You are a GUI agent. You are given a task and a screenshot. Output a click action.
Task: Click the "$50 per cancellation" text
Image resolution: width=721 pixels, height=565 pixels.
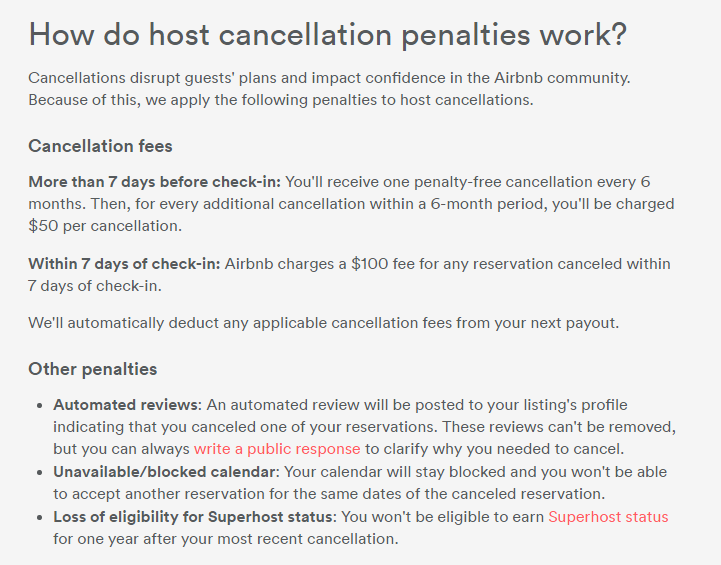coord(105,226)
